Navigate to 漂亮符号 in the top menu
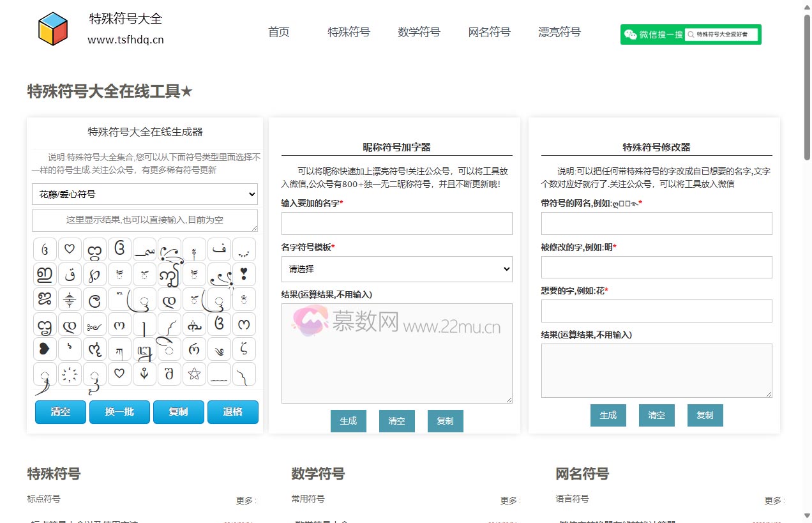Viewport: 812px width, 523px height. [559, 32]
